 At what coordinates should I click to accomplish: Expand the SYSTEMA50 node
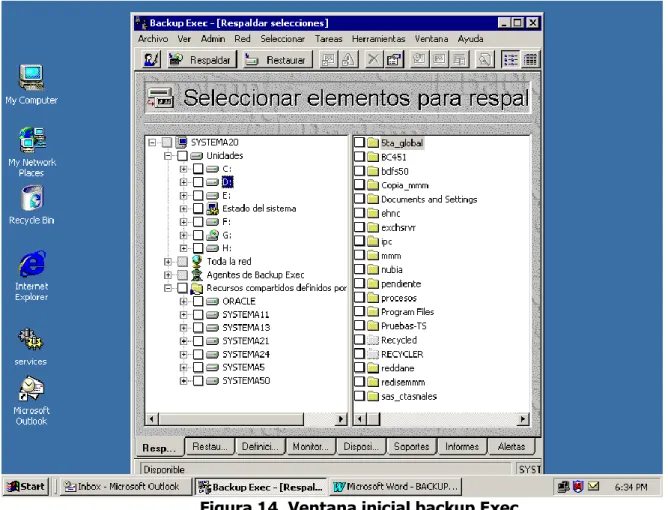[x=184, y=381]
